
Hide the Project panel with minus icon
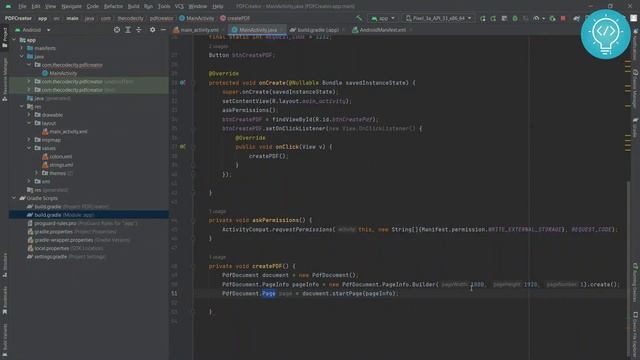pos(163,30)
